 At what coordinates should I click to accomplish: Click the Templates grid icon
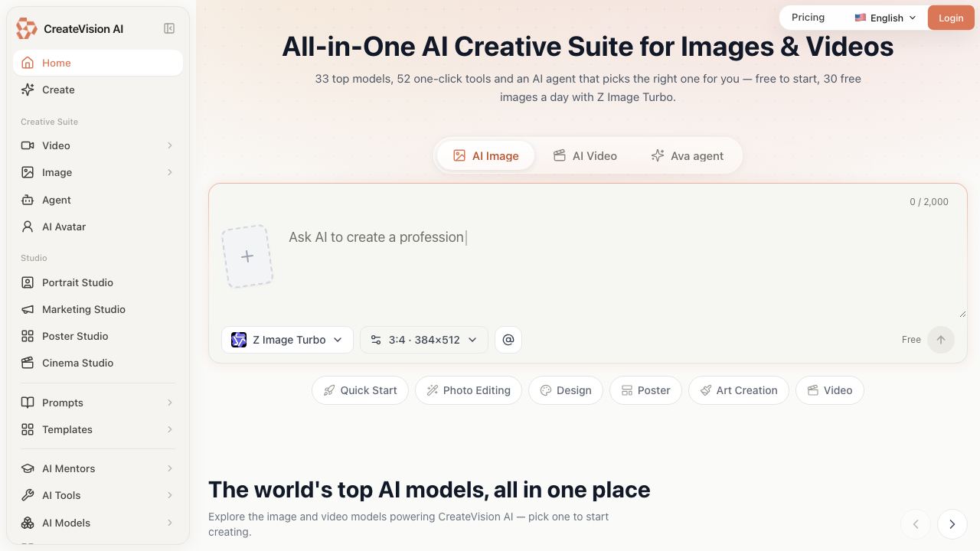tap(28, 429)
